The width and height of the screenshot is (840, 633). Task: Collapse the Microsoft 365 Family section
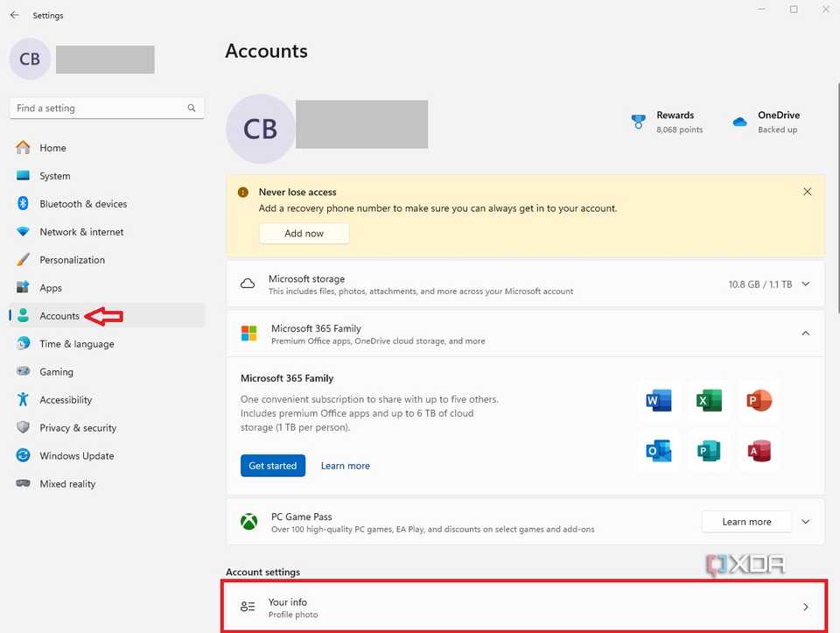pyautogui.click(x=806, y=334)
